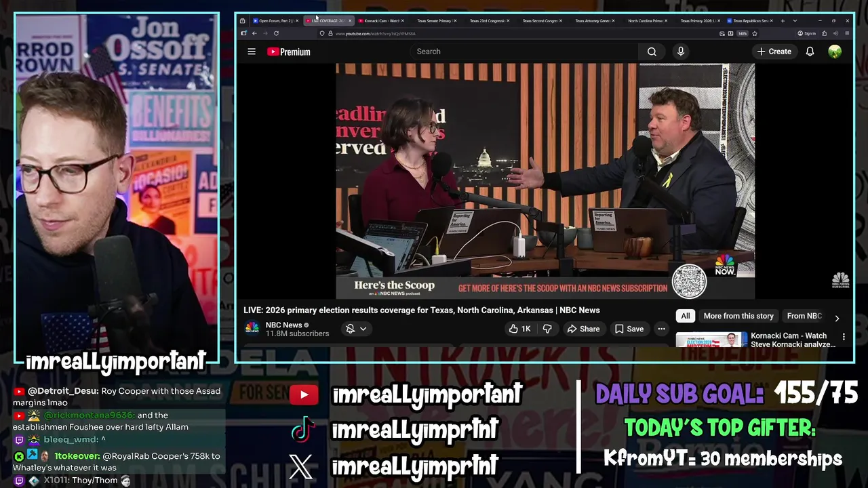868x488 pixels.
Task: Click the Create button
Action: click(x=774, y=52)
